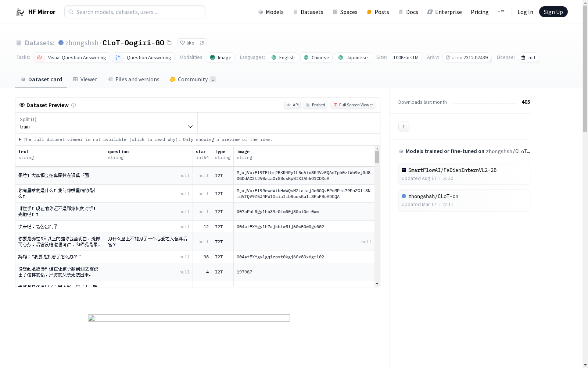Open the Files and versions tab

[133, 79]
